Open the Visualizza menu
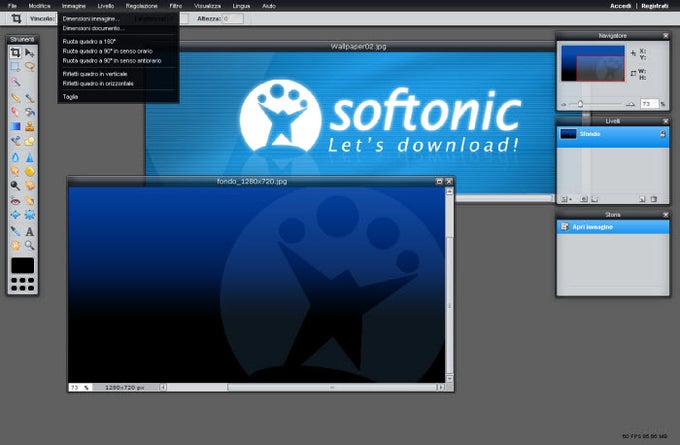The width and height of the screenshot is (680, 445). pyautogui.click(x=207, y=6)
